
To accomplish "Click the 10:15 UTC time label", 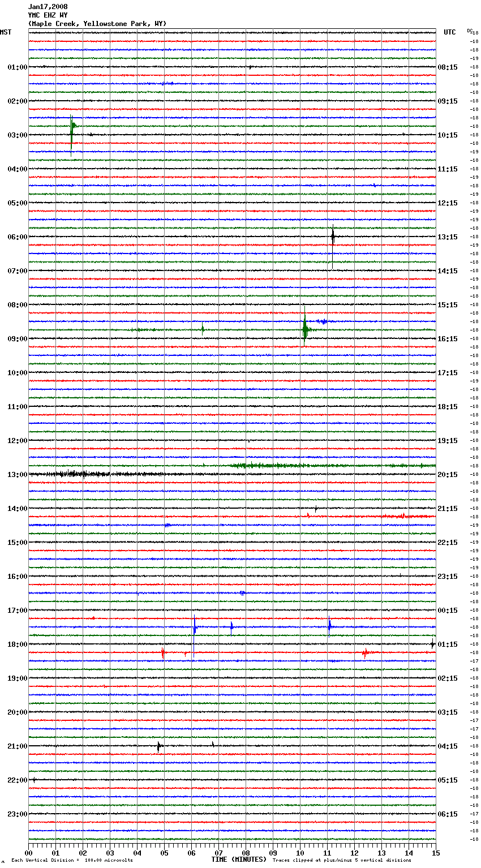I will click(x=448, y=135).
